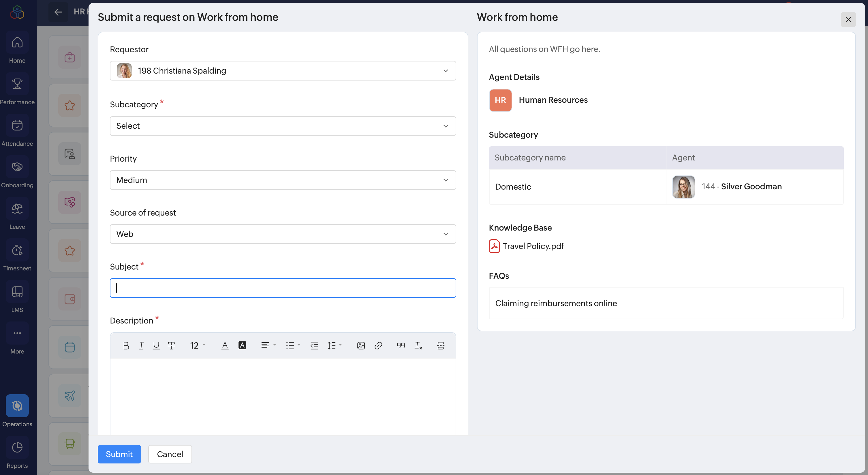The height and width of the screenshot is (475, 868).
Task: Open the Source of request dropdown
Action: click(x=282, y=234)
